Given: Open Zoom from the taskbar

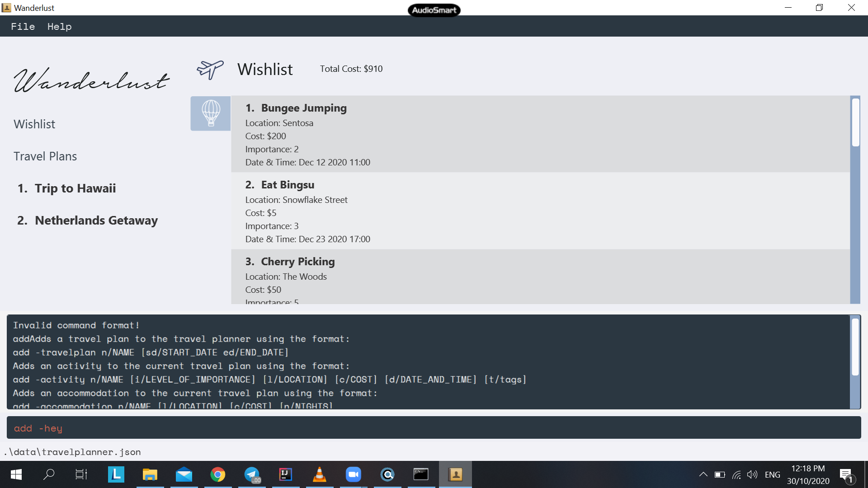Looking at the screenshot, I should pos(354,474).
